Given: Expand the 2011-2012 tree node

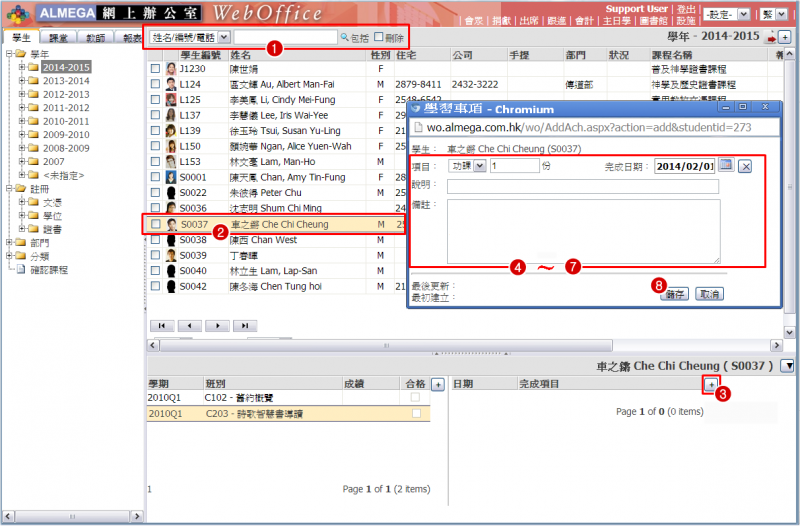Looking at the screenshot, I should 22,108.
